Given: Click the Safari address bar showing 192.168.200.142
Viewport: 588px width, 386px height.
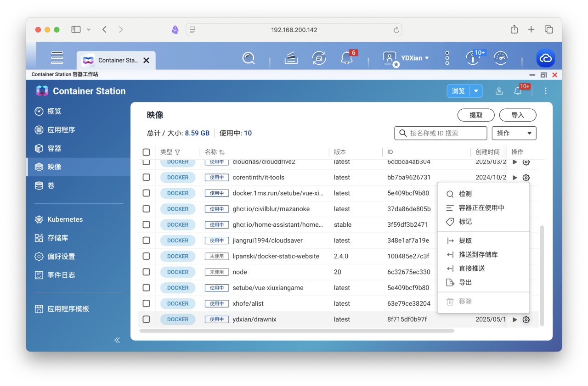Looking at the screenshot, I should [x=294, y=30].
